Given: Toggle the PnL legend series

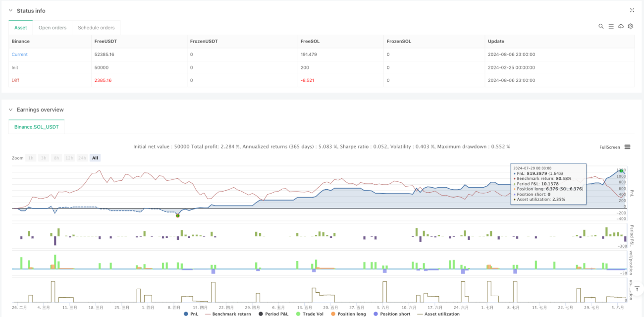Looking at the screenshot, I should (191, 314).
